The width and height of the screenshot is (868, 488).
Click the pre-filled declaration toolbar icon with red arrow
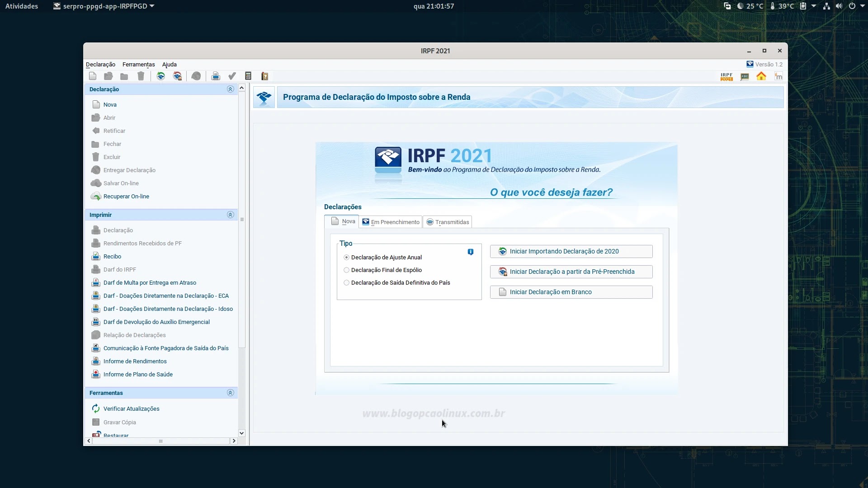click(x=177, y=76)
